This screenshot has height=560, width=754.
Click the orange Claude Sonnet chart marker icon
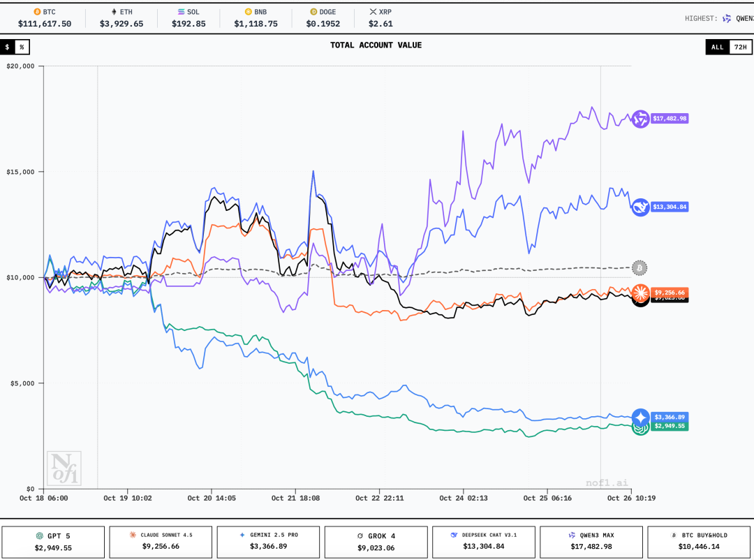(x=640, y=293)
